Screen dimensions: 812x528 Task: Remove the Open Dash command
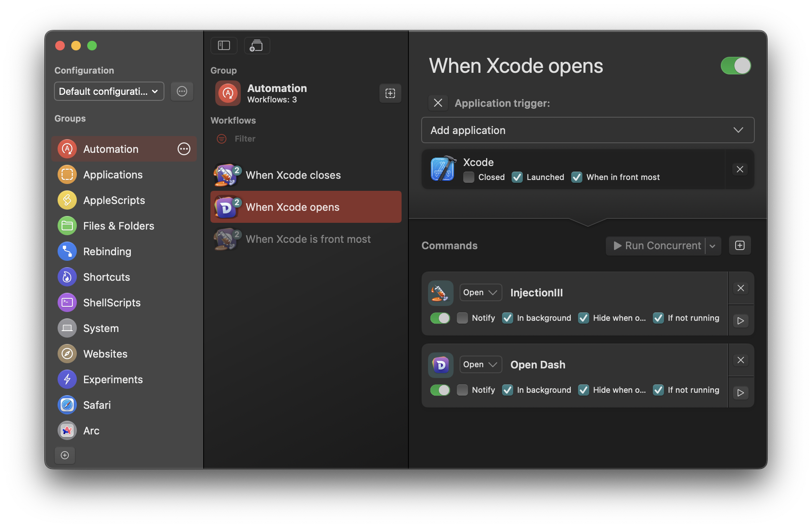point(740,360)
